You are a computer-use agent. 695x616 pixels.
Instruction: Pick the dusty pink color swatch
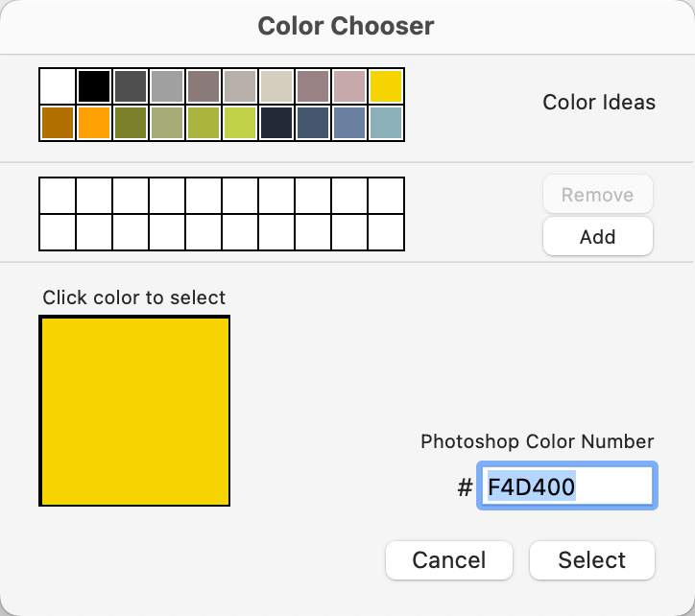tap(349, 86)
